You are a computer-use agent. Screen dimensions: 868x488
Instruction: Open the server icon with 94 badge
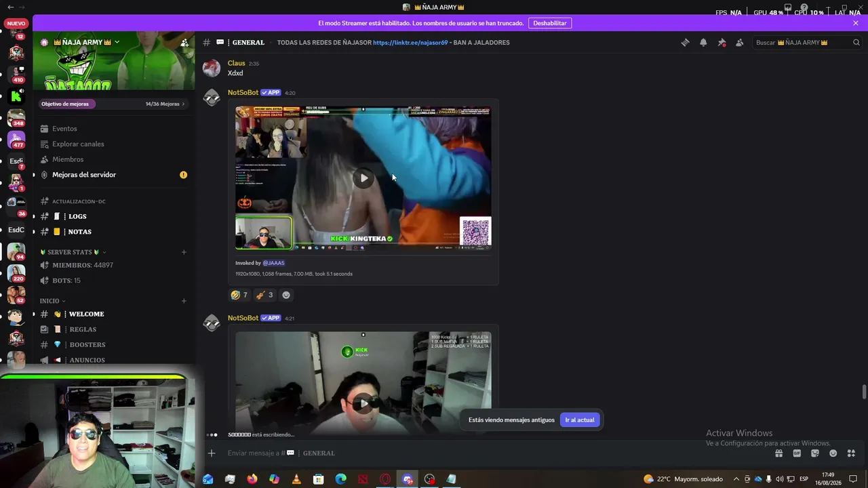coord(16,251)
